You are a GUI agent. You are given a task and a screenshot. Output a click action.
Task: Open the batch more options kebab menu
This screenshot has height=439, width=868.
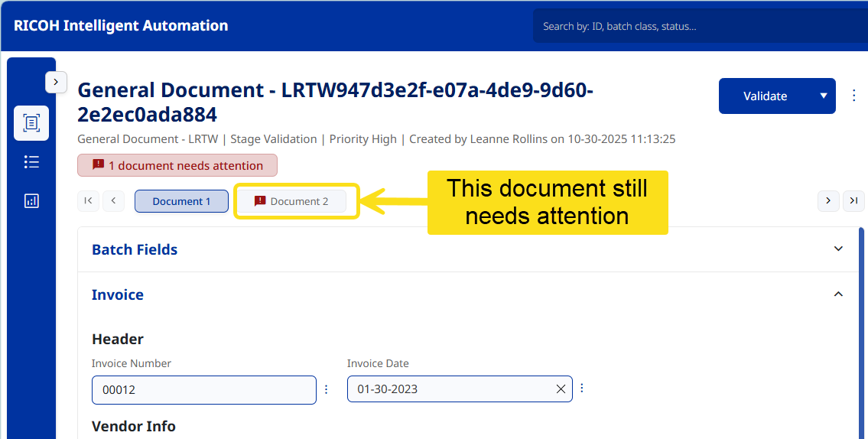(x=854, y=96)
